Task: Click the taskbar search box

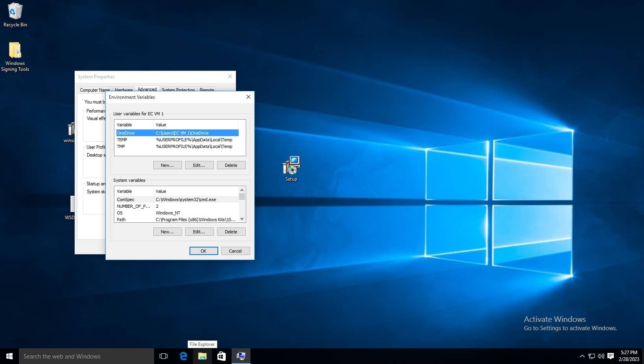Action: pyautogui.click(x=86, y=356)
